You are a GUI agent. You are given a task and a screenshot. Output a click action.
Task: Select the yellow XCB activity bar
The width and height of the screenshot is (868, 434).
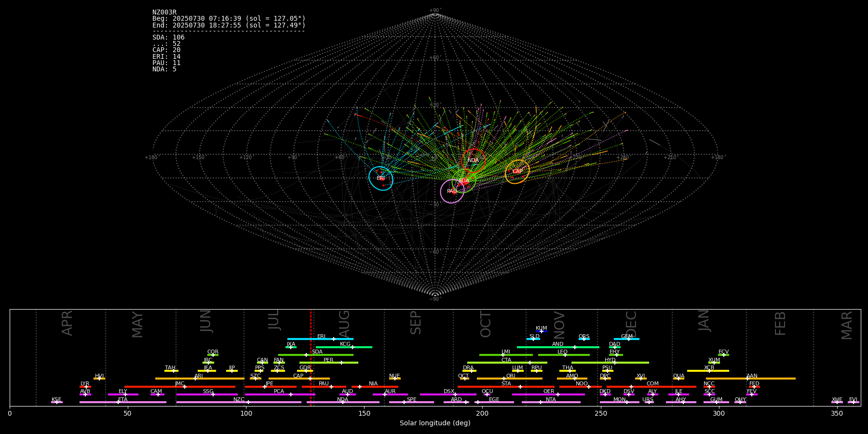708,371
